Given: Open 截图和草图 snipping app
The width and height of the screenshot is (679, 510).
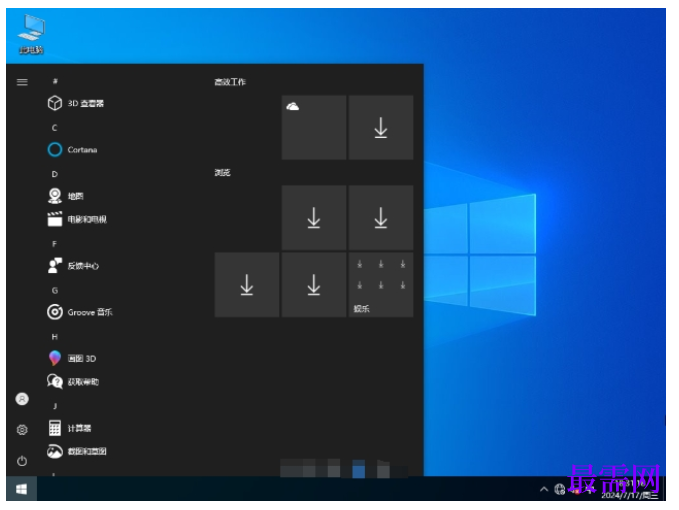Looking at the screenshot, I should tap(77, 452).
